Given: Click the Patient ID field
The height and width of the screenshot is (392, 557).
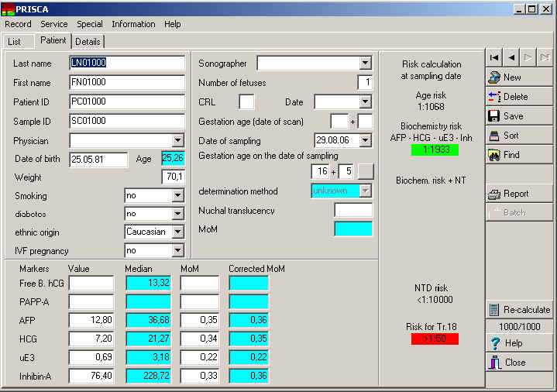Looking at the screenshot, I should click(x=127, y=101).
